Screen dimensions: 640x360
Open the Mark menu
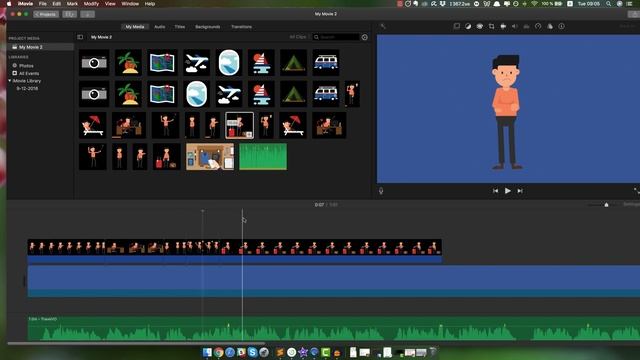point(72,4)
